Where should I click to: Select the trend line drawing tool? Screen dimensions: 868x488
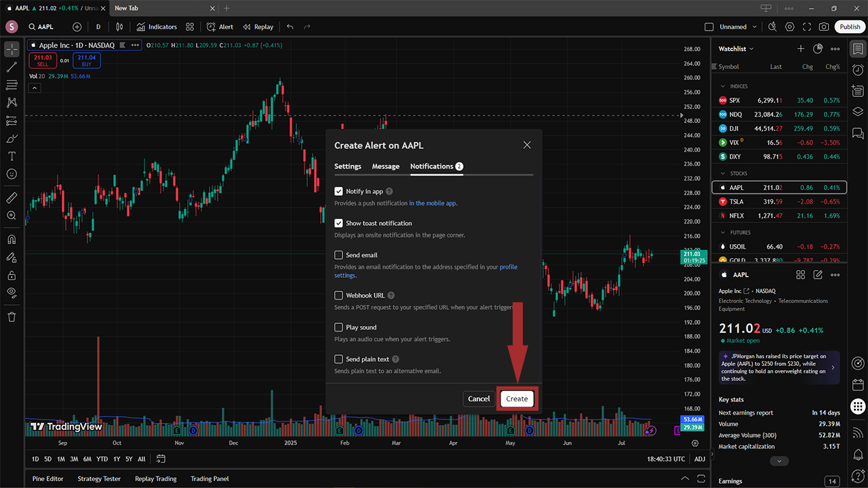point(12,67)
